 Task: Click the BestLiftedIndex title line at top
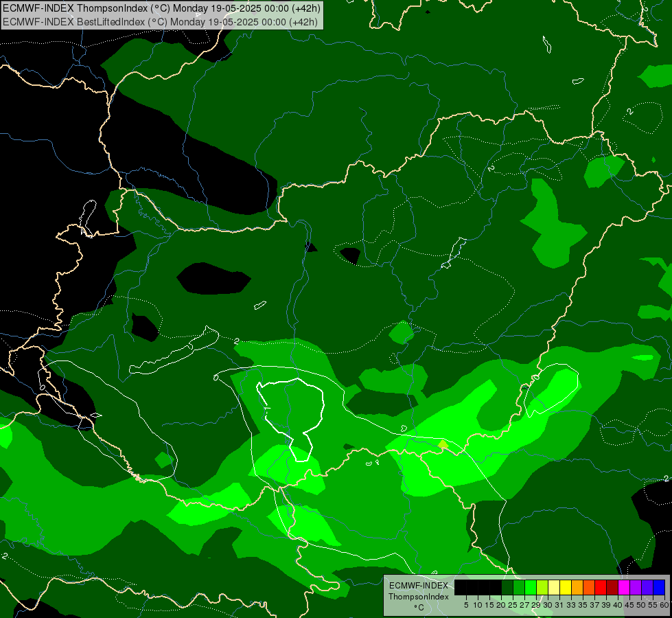pos(161,22)
